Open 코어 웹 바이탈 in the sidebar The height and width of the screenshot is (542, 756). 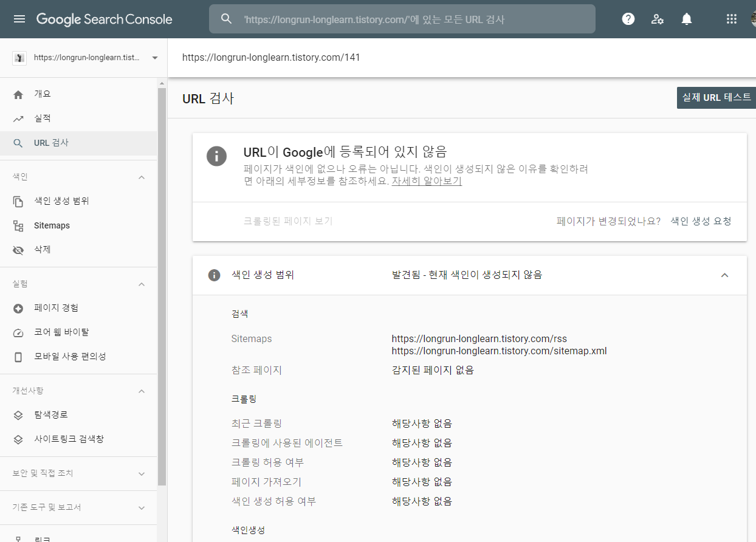coord(78,332)
